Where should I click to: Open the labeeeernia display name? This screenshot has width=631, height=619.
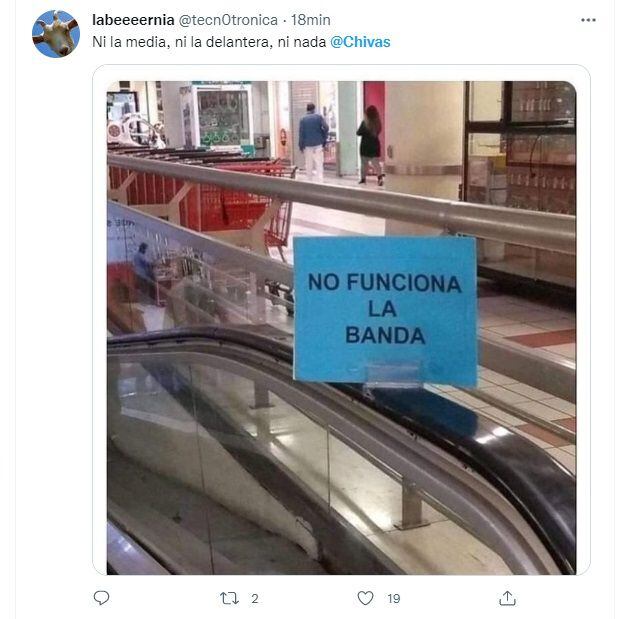tap(133, 20)
